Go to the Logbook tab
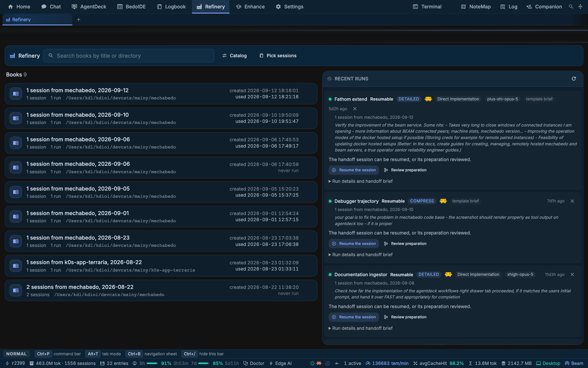588x368 pixels. [x=171, y=7]
